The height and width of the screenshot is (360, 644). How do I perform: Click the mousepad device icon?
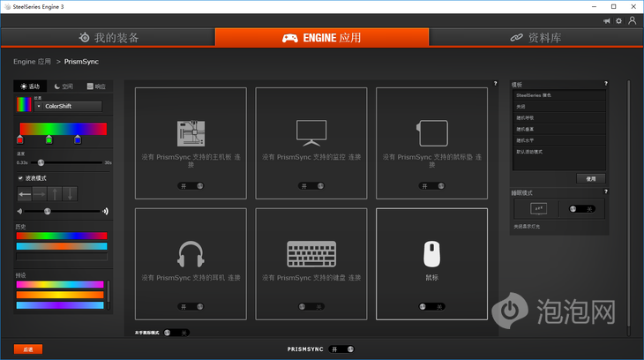point(431,133)
